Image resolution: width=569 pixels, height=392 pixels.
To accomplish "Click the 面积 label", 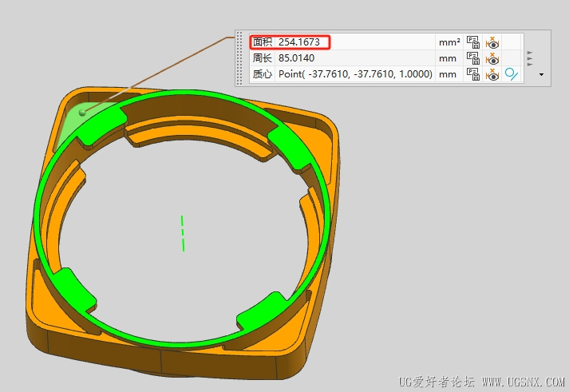I will (x=262, y=42).
